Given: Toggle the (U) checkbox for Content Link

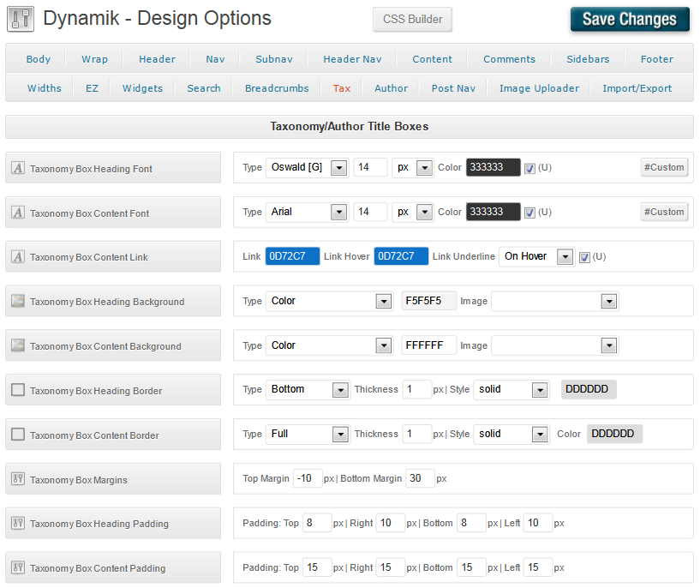Looking at the screenshot, I should [584, 257].
